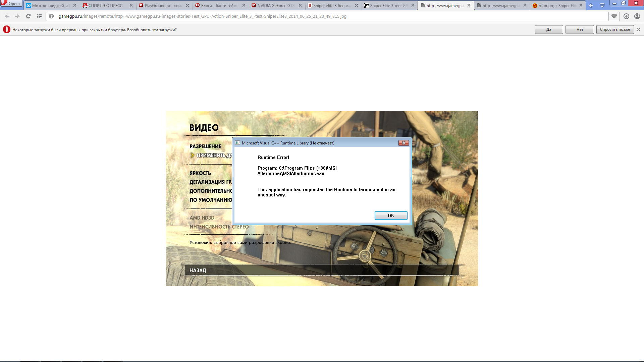
Task: Open the downloads arrow icon
Action: (x=626, y=16)
